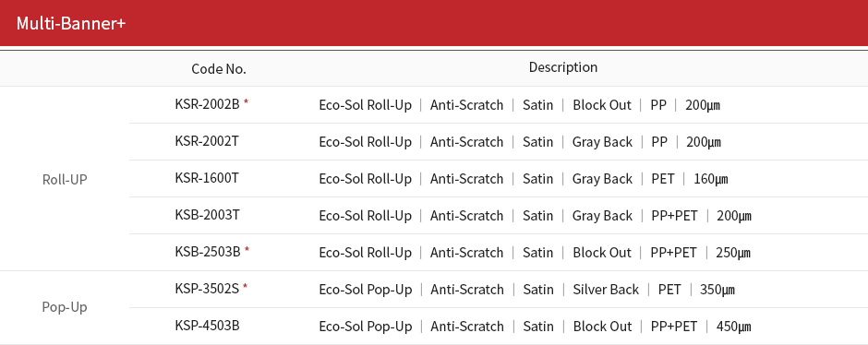Select the Code No. column header
Viewport: 868px width, 345px height.
tap(219, 69)
